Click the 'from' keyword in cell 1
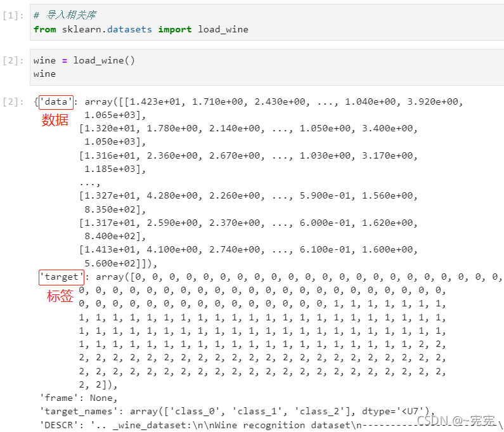Image resolution: width=504 pixels, height=432 pixels. pos(44,29)
